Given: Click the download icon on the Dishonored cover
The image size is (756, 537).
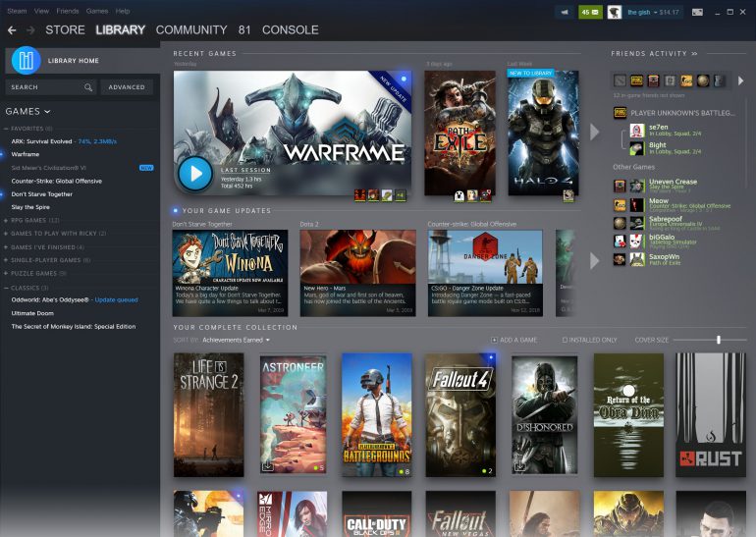Looking at the screenshot, I should tap(519, 466).
